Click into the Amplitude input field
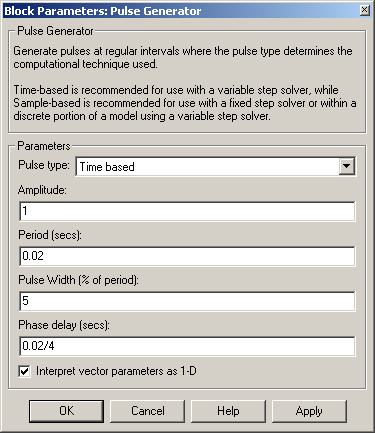 pyautogui.click(x=187, y=211)
